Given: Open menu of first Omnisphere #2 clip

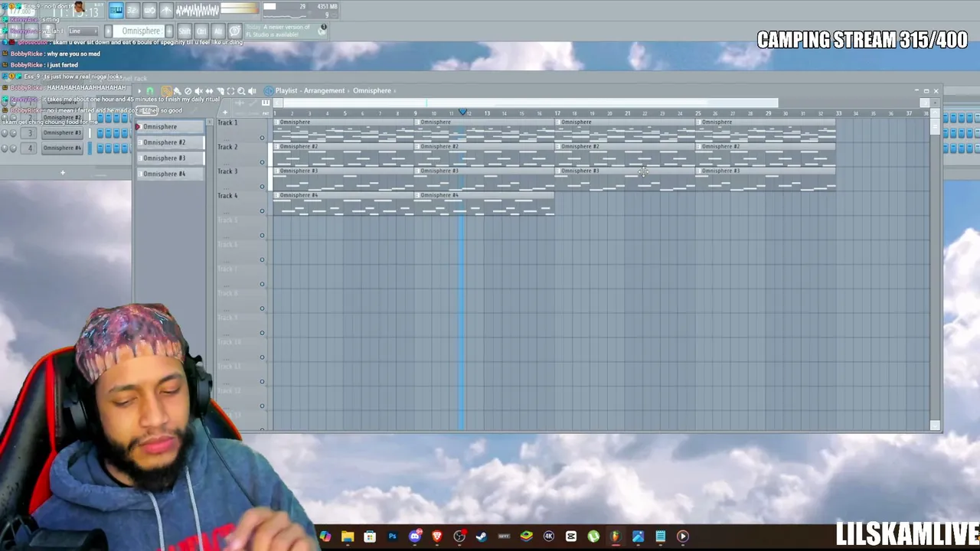Looking at the screenshot, I should point(277,146).
